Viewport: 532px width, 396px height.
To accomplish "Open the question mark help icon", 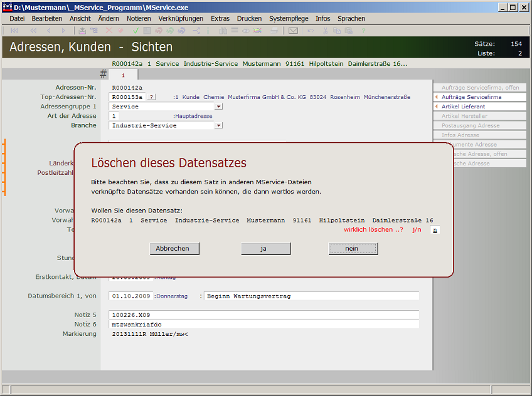I will (364, 29).
